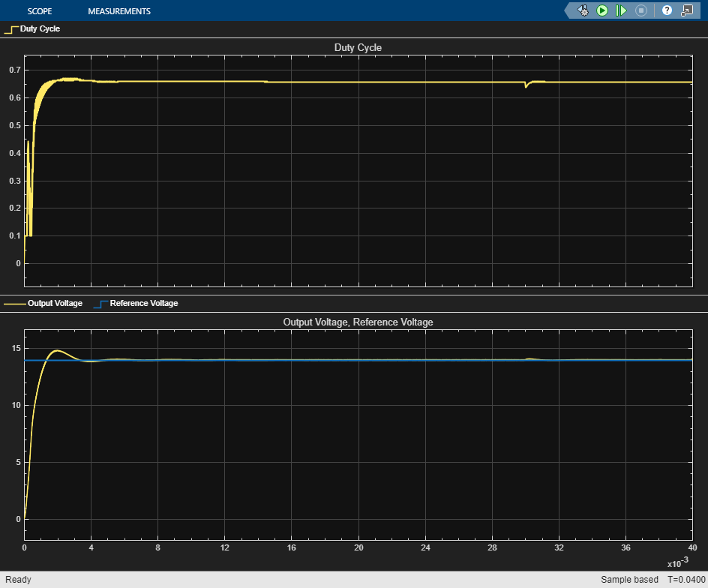Screen dimensions: 708x588
Task: Click the x10^-3 time axis multiplier label
Action: click(x=679, y=562)
